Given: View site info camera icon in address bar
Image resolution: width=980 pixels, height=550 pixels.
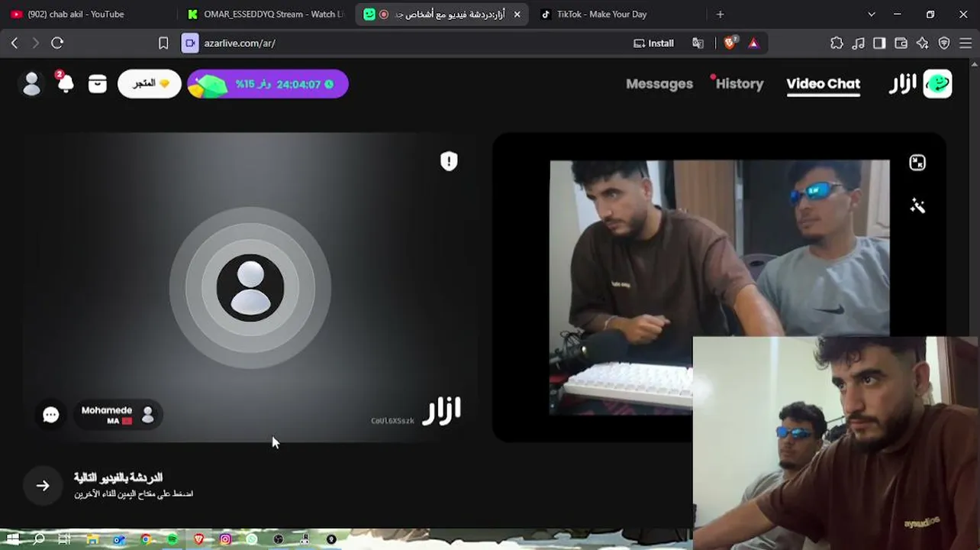Looking at the screenshot, I should click(x=190, y=44).
